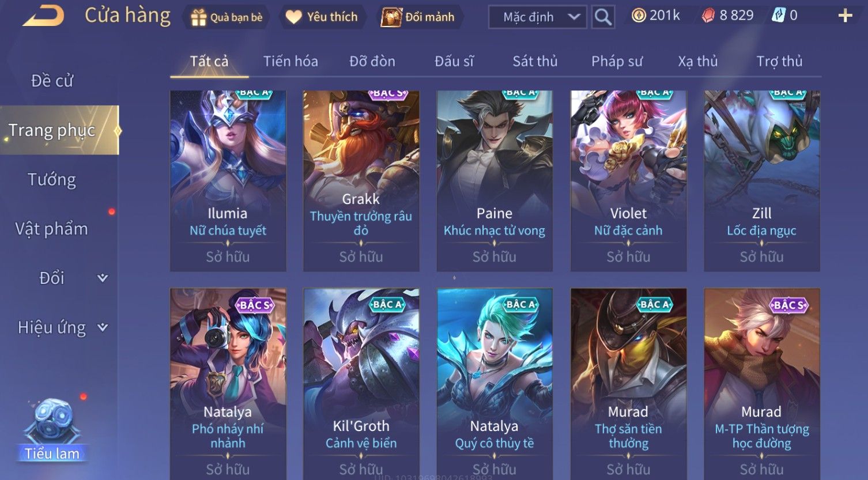This screenshot has height=480, width=868.
Task: Open the search magnifier icon
Action: pos(603,17)
